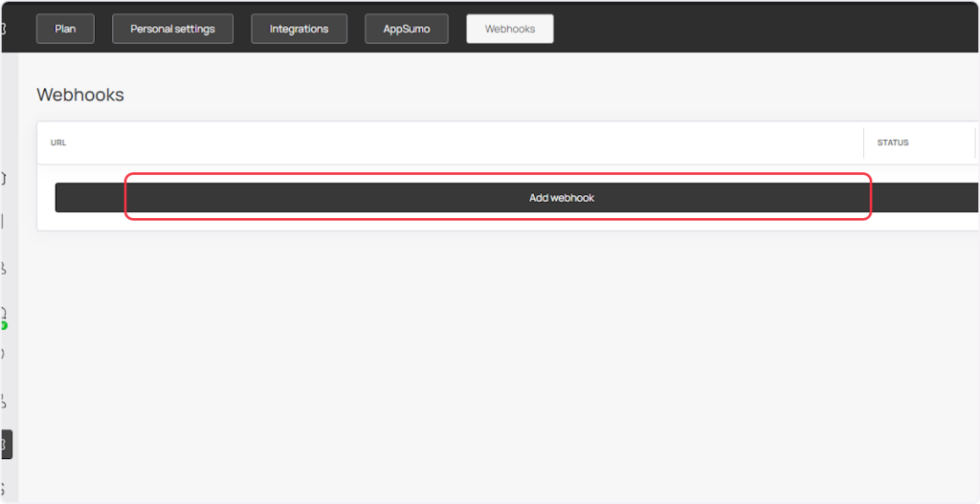Click the partially visible logo icon in the dark top bar
This screenshot has height=504, width=980.
click(3, 29)
